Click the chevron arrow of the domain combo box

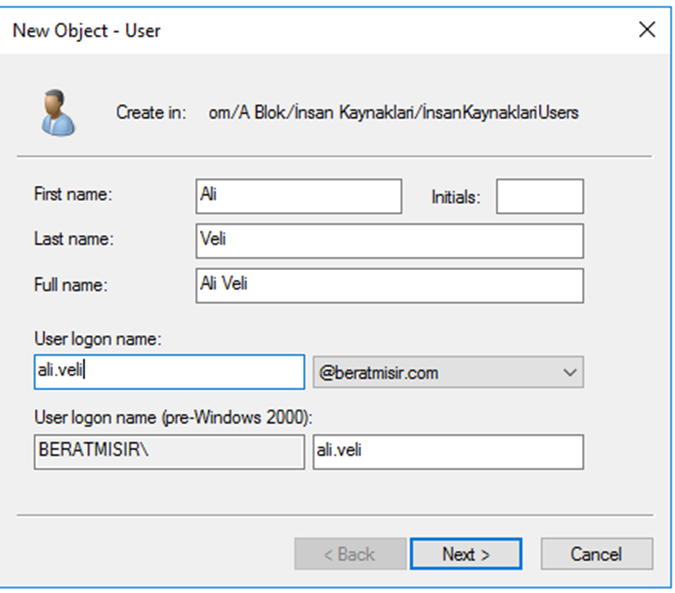click(x=570, y=373)
